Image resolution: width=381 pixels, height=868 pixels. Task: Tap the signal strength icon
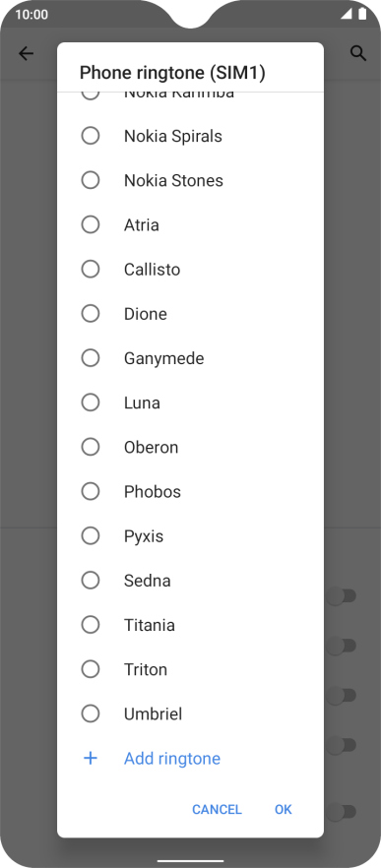(347, 14)
